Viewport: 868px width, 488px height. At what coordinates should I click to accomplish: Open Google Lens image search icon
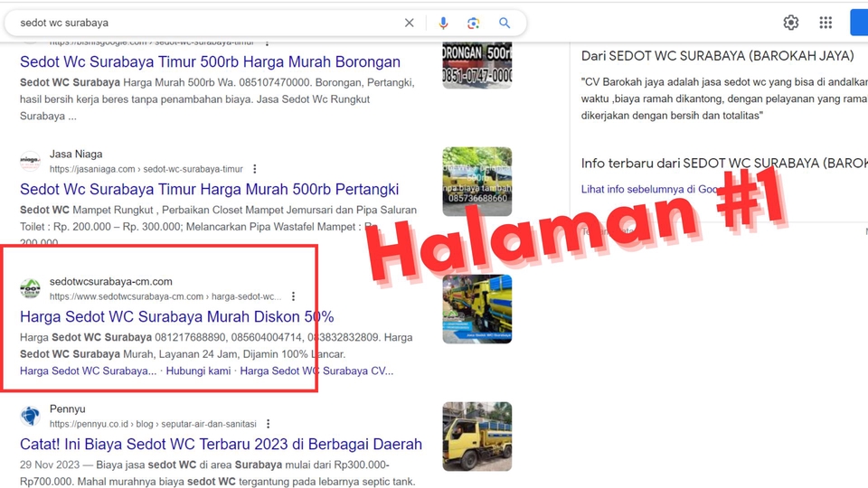[x=473, y=23]
